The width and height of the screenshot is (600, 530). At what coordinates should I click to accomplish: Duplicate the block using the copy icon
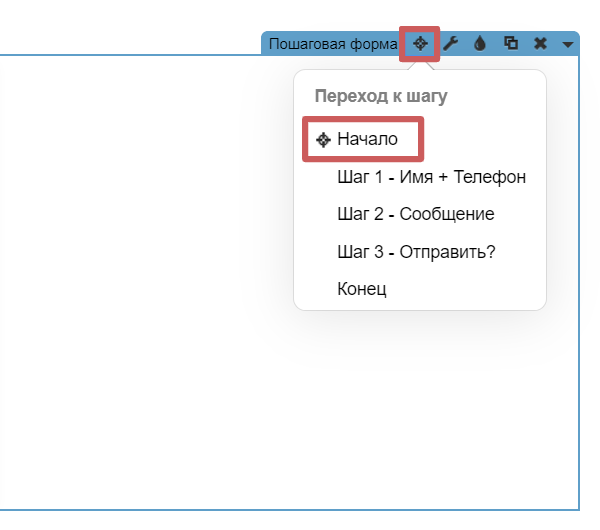511,44
